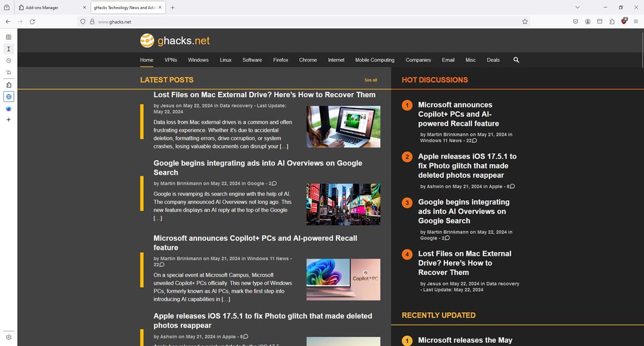The height and width of the screenshot is (346, 644).
Task: Open the Copilot+PC thumbnail image
Action: (x=343, y=279)
